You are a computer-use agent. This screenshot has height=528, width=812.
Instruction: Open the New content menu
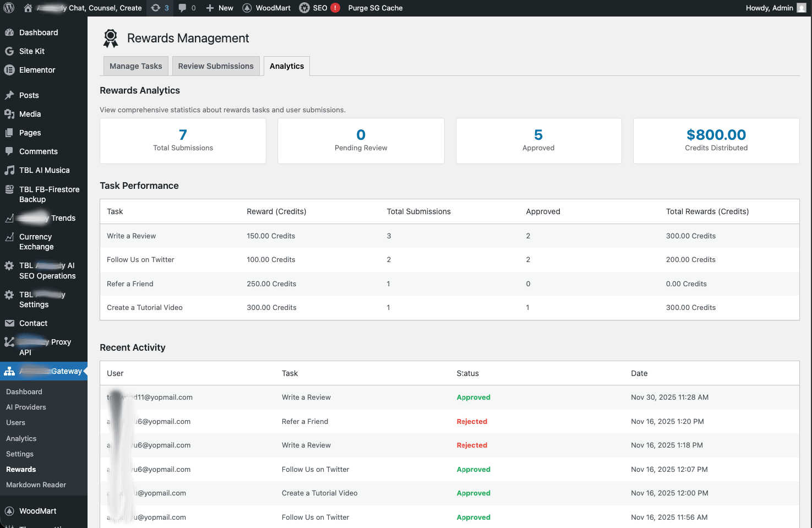tap(220, 8)
